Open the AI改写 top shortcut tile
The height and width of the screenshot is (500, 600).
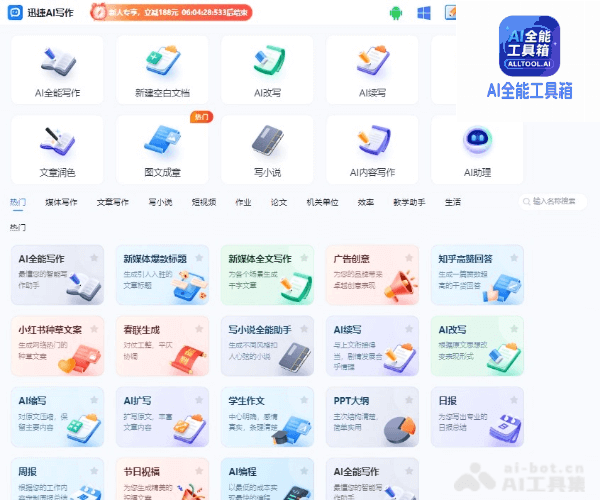(x=267, y=70)
